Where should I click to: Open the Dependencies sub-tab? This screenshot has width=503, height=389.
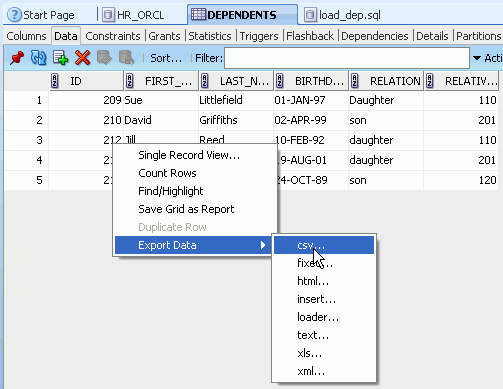click(375, 36)
